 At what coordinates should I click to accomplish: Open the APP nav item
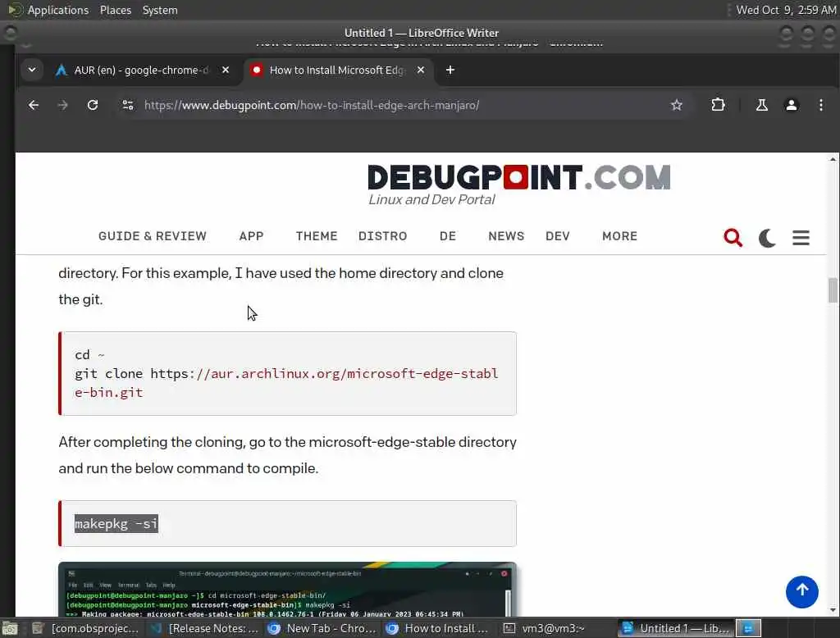(x=251, y=236)
